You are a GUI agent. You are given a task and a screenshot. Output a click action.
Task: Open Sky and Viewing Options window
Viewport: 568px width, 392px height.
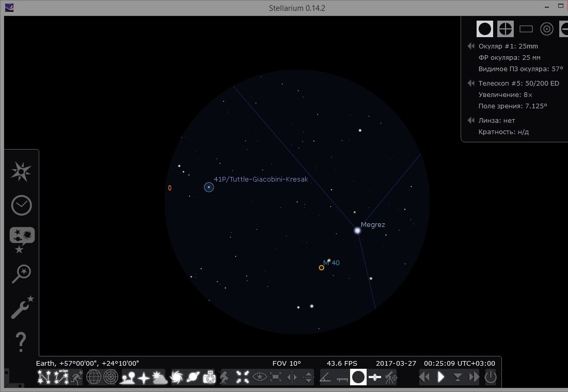click(21, 239)
